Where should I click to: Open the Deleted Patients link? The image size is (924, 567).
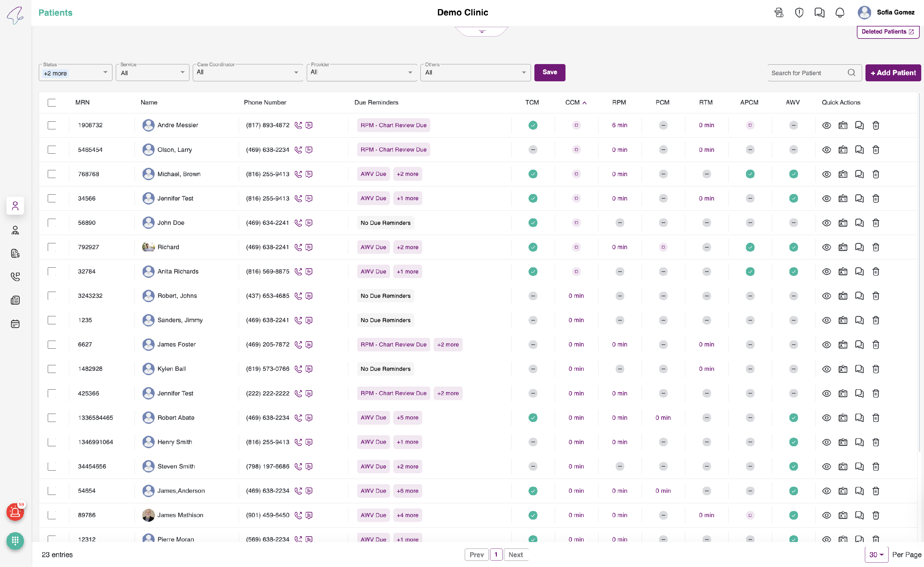coord(887,31)
